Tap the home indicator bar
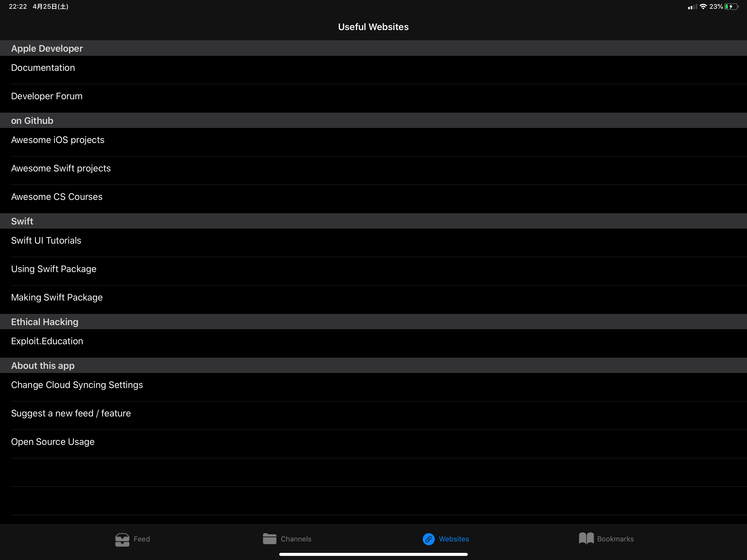747x560 pixels. click(373, 554)
